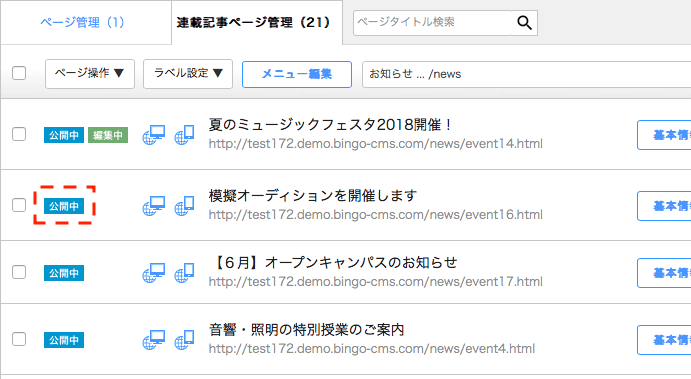Click the event16.html URL text
This screenshot has height=379, width=691.
(375, 215)
